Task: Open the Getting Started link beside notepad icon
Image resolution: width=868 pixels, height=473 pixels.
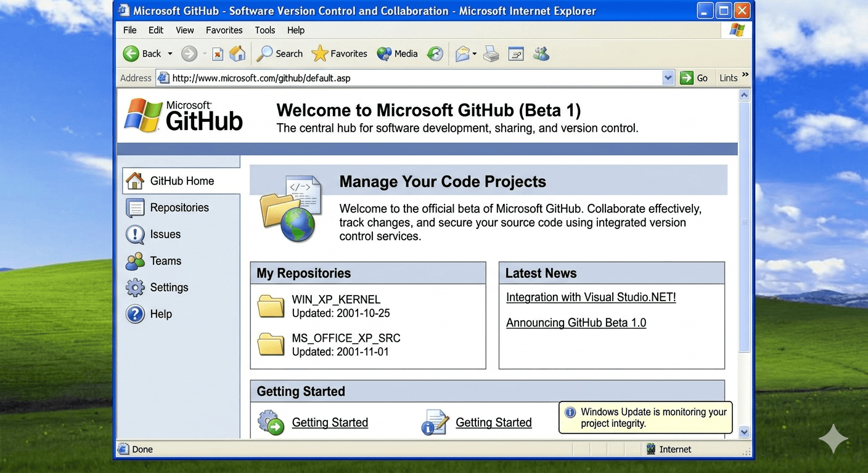Action: 493,423
